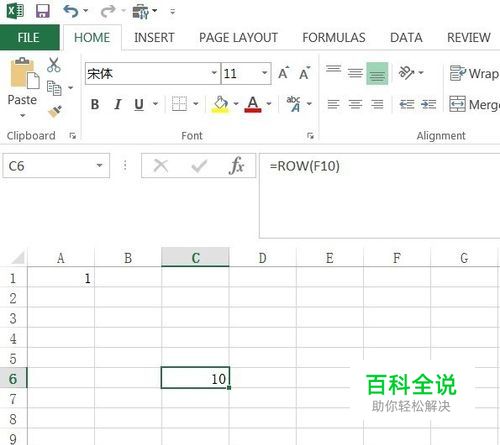Image resolution: width=500 pixels, height=445 pixels.
Task: Decrease the font size
Action: pyautogui.click(x=304, y=73)
